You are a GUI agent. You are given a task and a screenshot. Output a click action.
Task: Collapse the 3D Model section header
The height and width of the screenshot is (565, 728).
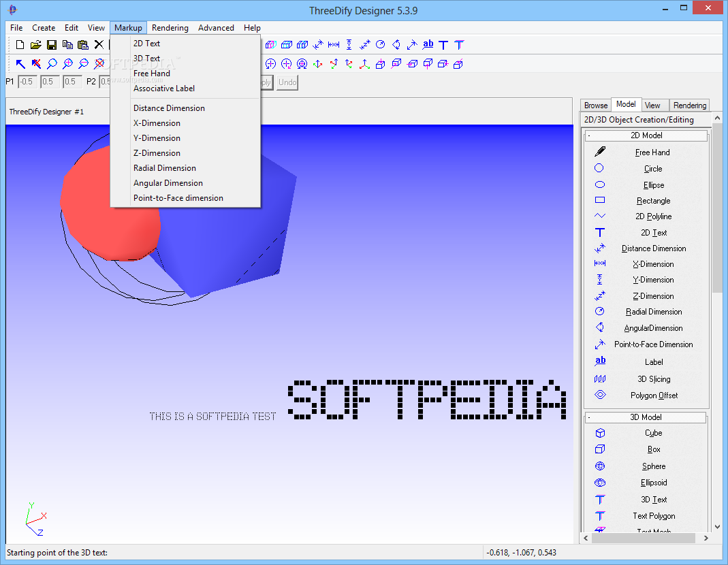click(646, 417)
